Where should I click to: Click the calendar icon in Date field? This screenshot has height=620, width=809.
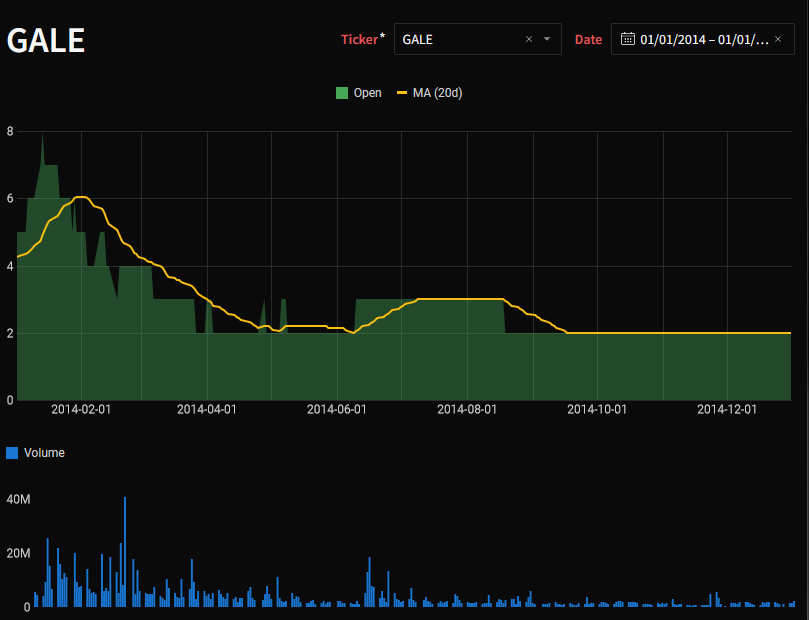point(628,39)
